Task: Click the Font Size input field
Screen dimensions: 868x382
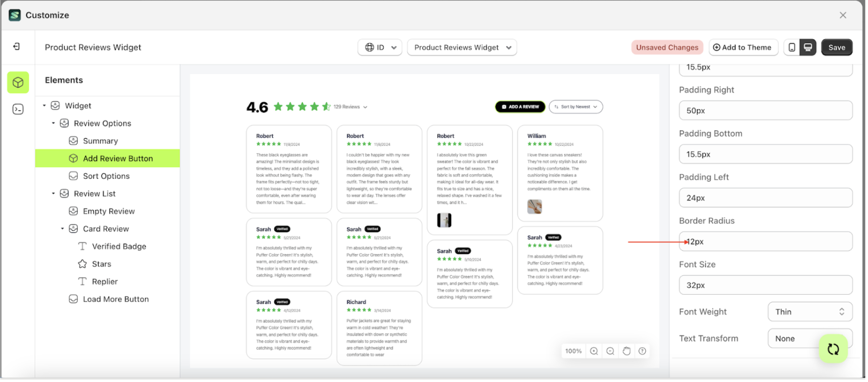Action: [x=766, y=285]
